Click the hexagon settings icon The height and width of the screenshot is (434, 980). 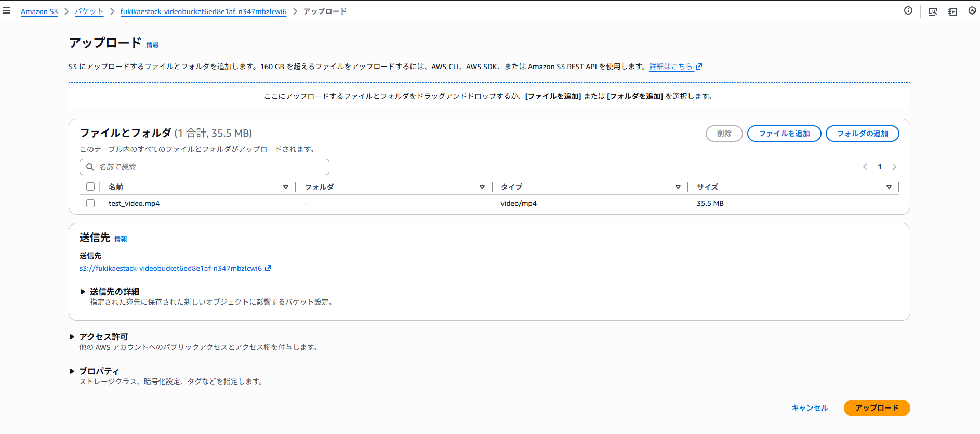pos(972,10)
